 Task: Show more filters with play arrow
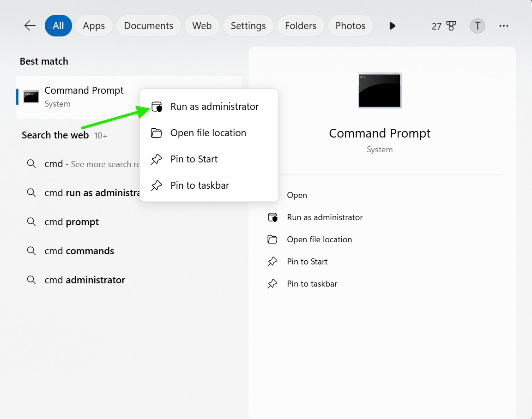(x=392, y=26)
